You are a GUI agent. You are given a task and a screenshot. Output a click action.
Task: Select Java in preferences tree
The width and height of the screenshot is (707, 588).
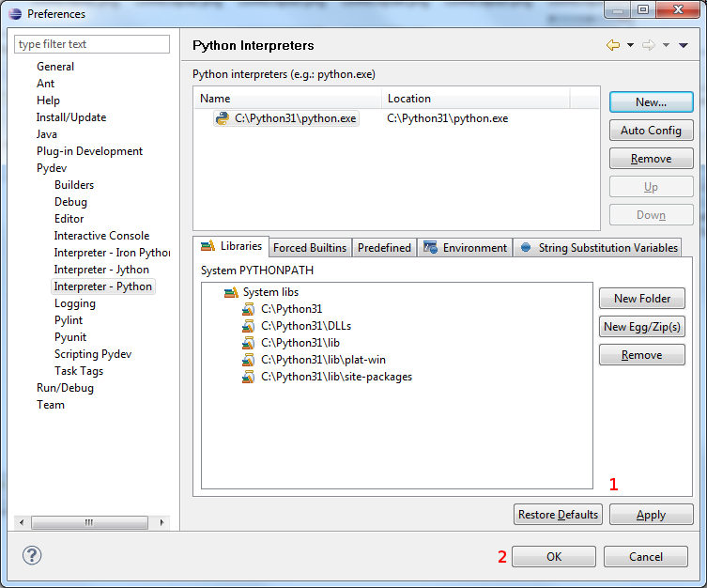coord(46,134)
